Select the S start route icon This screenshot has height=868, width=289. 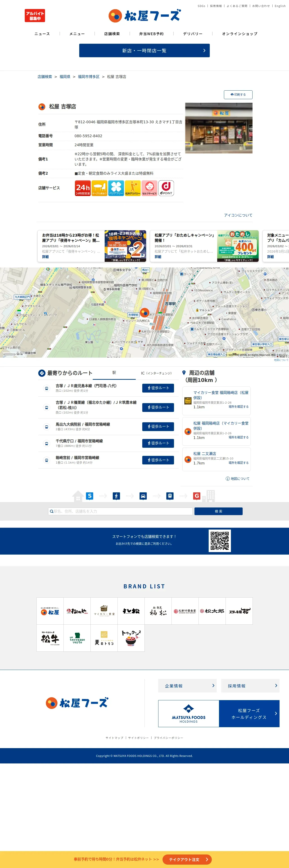tap(90, 496)
